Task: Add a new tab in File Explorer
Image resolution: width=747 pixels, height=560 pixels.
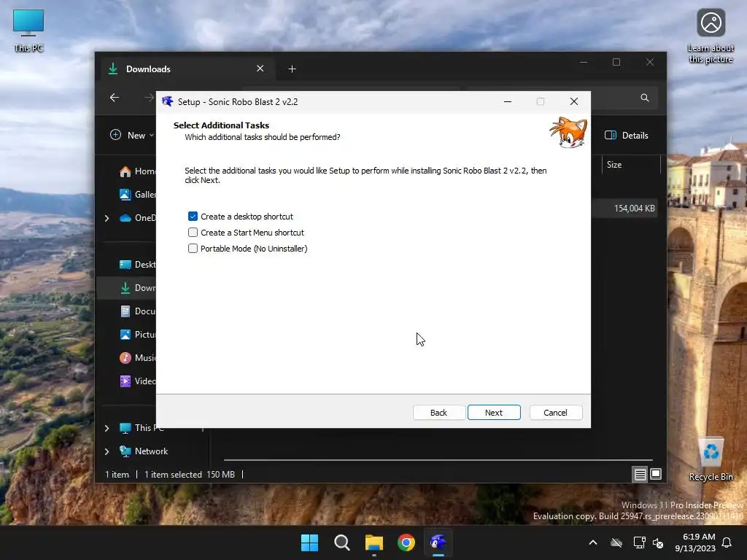Action: (292, 69)
